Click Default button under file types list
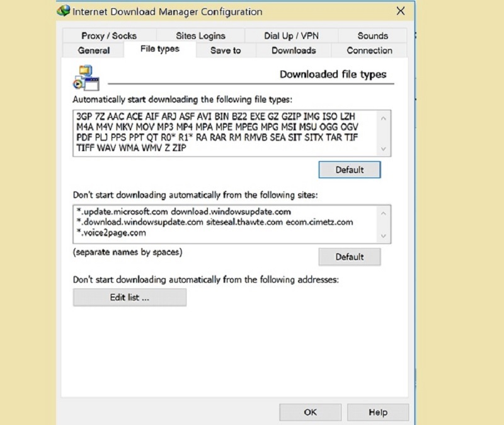504x425 pixels. [350, 169]
